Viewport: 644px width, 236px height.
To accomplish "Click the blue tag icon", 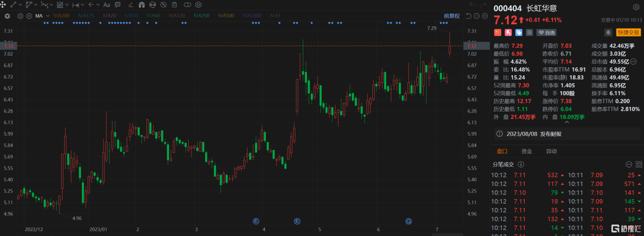I will pyautogui.click(x=519, y=33).
